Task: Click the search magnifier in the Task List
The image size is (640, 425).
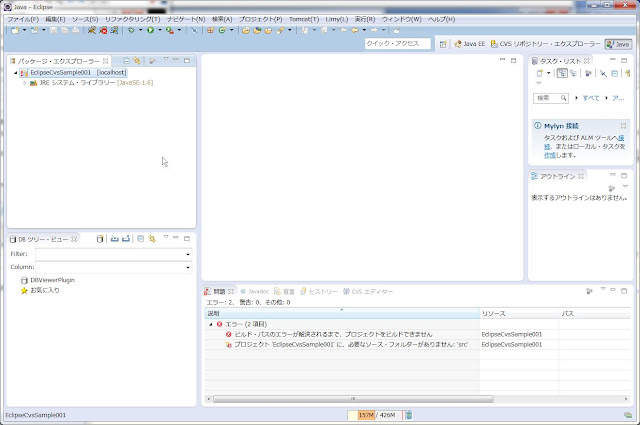Action: coord(563,98)
